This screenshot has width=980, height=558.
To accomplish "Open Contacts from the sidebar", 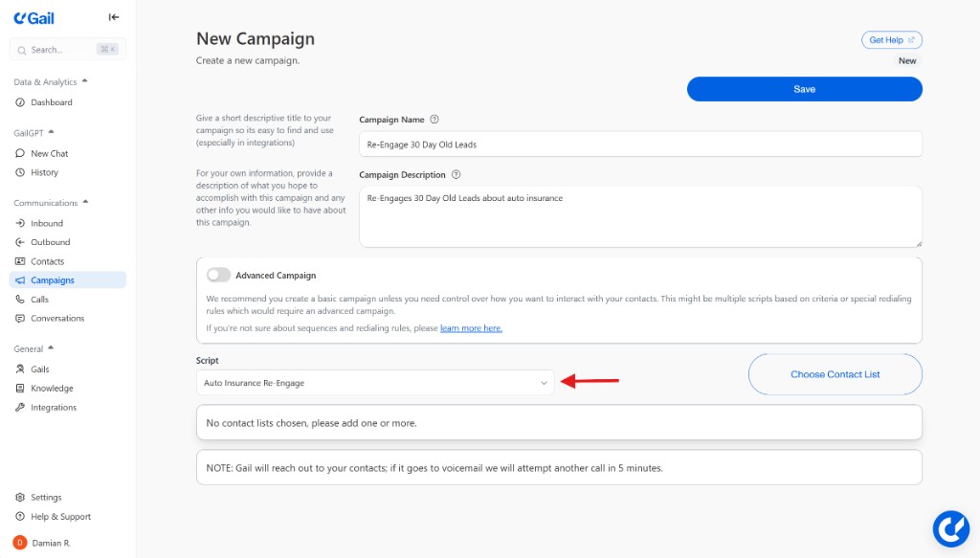I will click(46, 260).
